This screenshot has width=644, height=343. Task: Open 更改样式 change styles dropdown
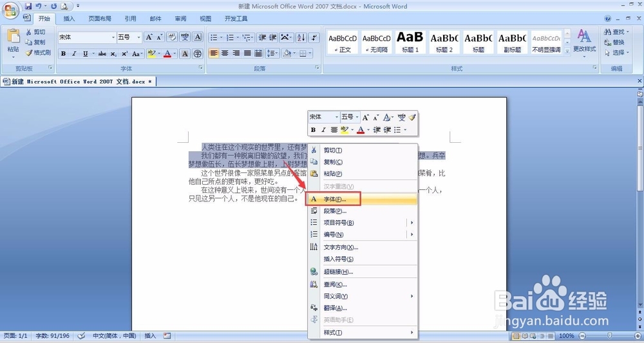click(x=584, y=42)
